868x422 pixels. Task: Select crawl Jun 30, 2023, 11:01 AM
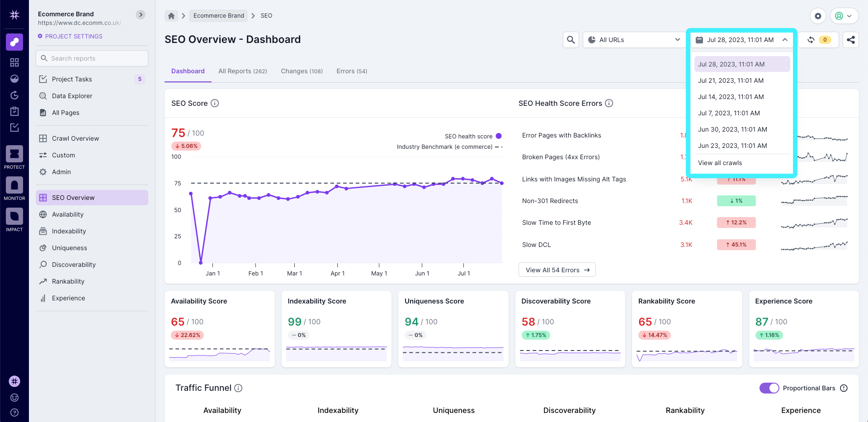(x=742, y=129)
